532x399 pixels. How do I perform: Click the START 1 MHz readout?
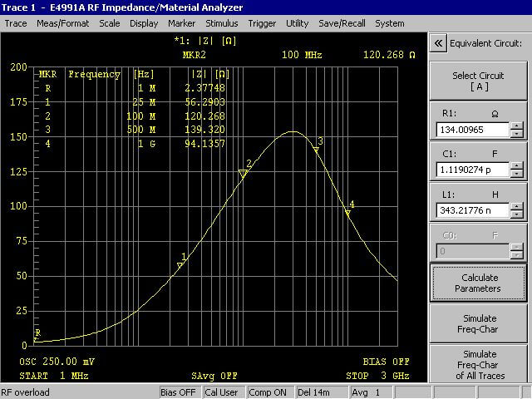tap(53, 376)
